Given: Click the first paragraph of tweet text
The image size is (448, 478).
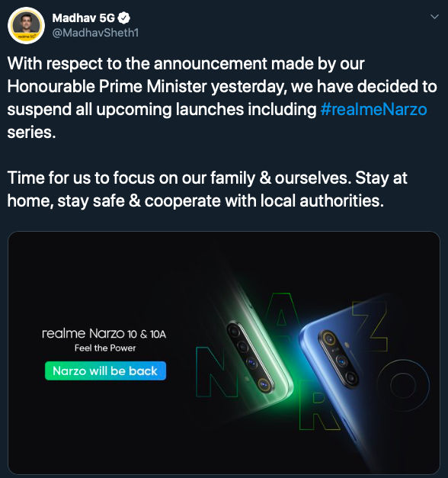Looking at the screenshot, I should [x=222, y=98].
